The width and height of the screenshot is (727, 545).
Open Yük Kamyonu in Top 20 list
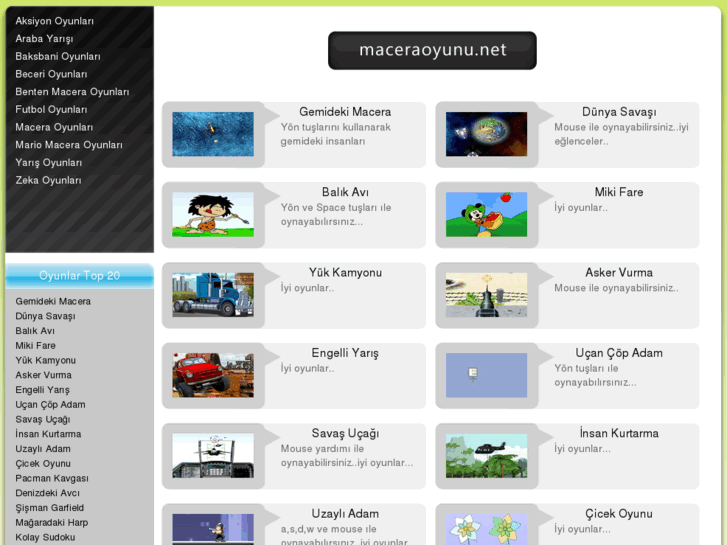click(45, 360)
